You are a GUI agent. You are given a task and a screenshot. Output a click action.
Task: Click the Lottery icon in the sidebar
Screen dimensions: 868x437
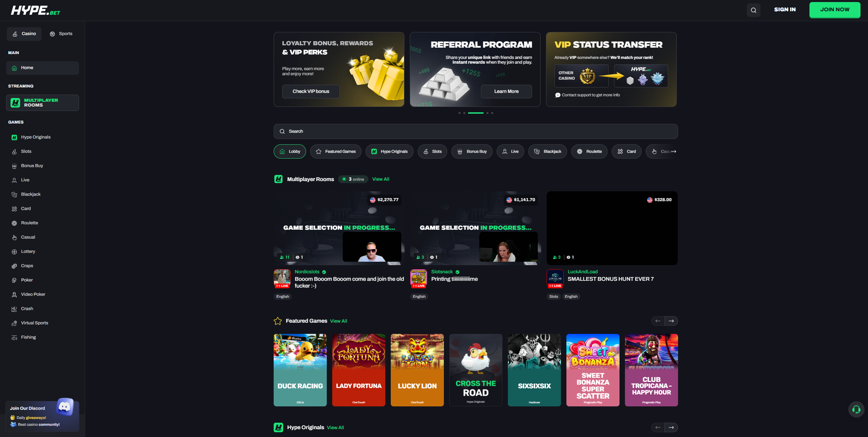click(14, 252)
